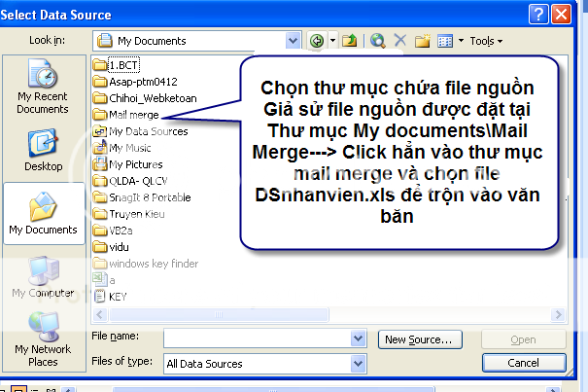Click the Views icon
Screen dimensions: 588x392
pyautogui.click(x=445, y=41)
